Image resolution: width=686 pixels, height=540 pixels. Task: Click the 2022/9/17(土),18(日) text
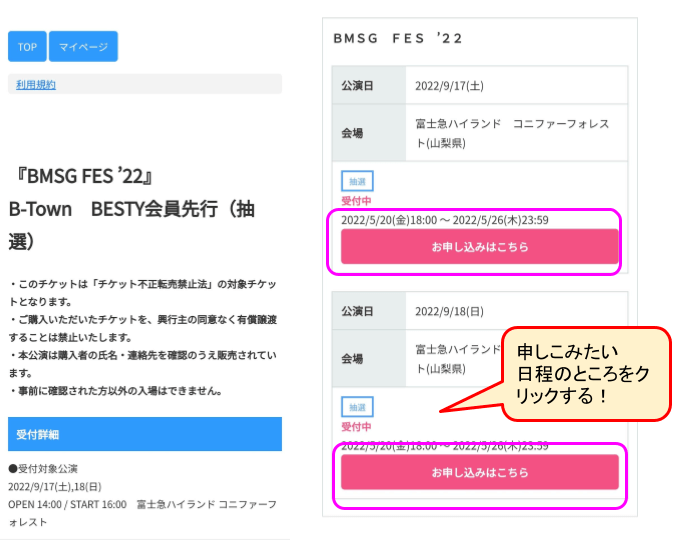(x=55, y=487)
